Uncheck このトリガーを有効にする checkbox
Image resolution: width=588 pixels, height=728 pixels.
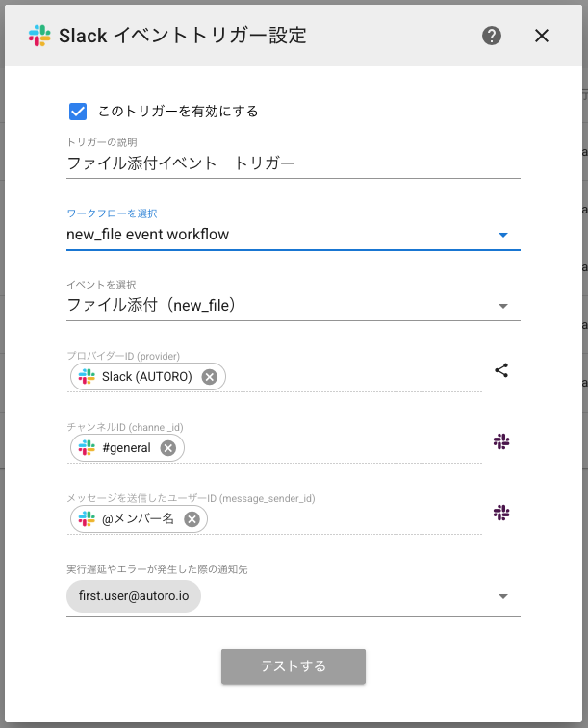tap(78, 112)
